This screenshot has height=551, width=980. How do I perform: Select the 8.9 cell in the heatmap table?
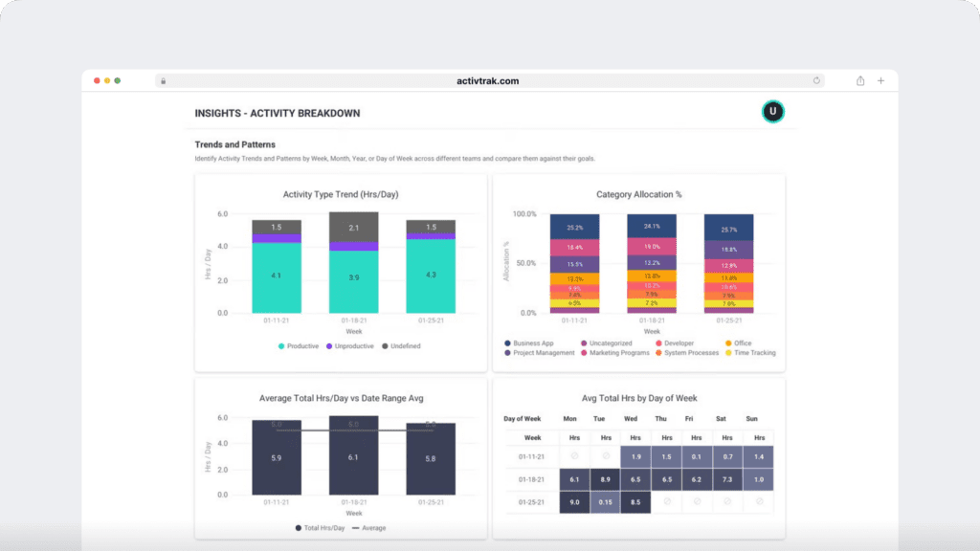coord(604,477)
